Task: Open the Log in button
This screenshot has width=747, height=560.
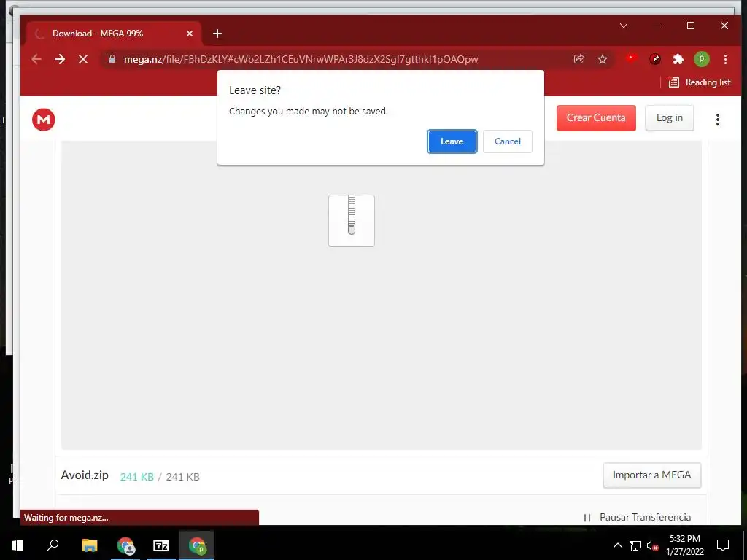Action: [670, 117]
